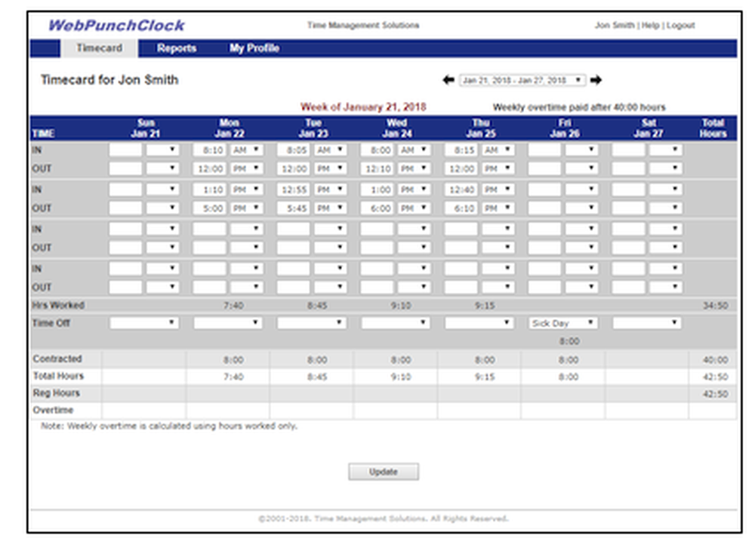Screen dimensions: 755x560
Task: Click Friday Sick Day hours 8:00 under Time Off
Action: [569, 341]
